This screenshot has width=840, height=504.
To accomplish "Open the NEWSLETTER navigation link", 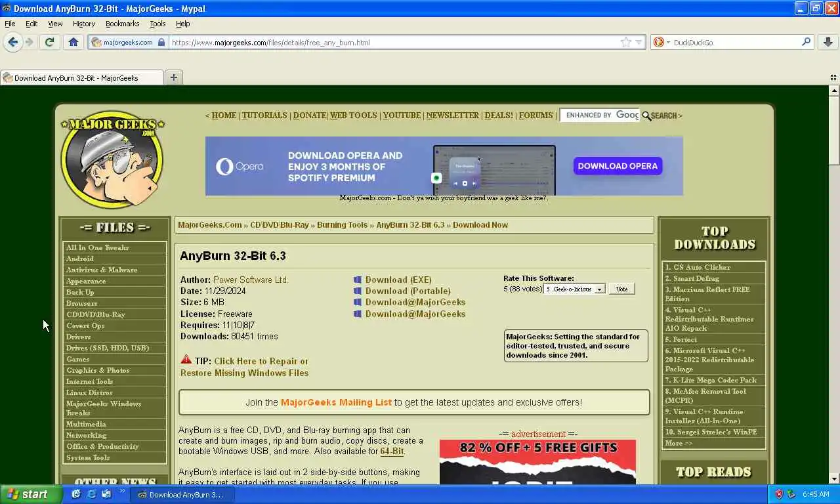I will [452, 115].
